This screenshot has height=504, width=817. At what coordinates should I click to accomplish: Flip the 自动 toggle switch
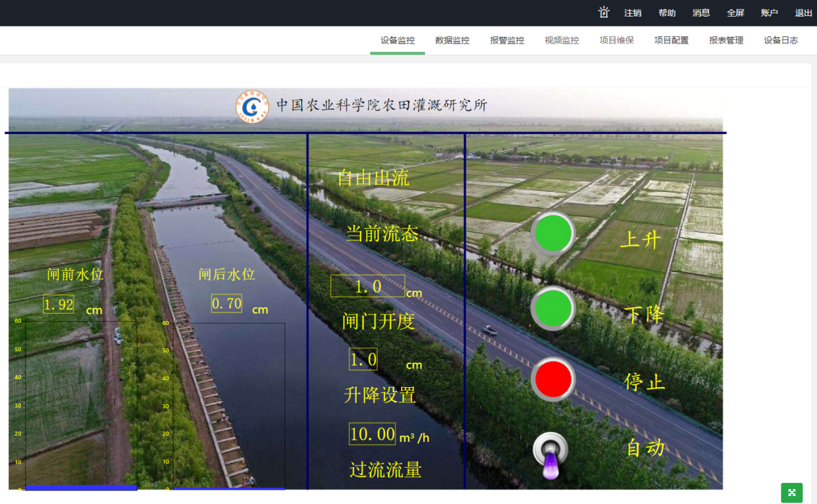pos(551,455)
